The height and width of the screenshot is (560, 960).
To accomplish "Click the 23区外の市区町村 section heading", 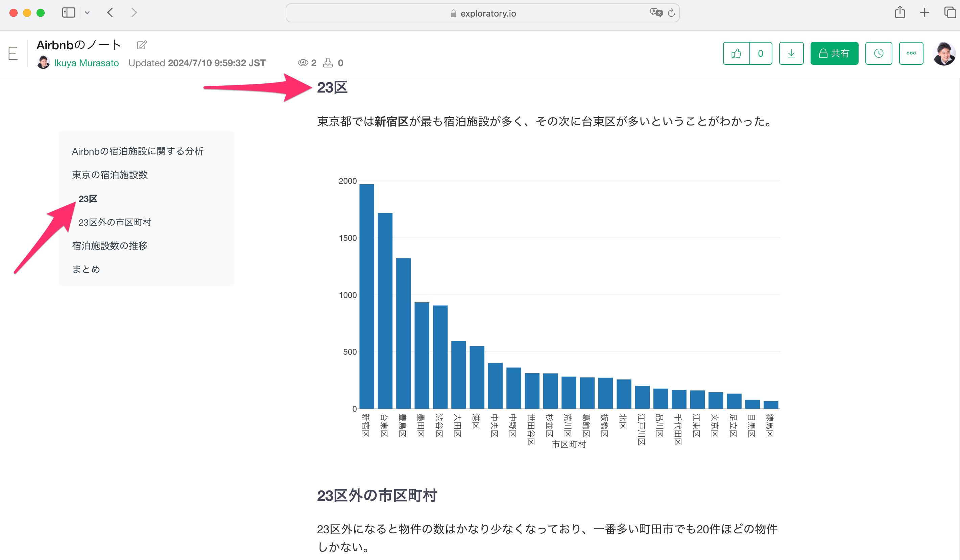I will (x=377, y=496).
